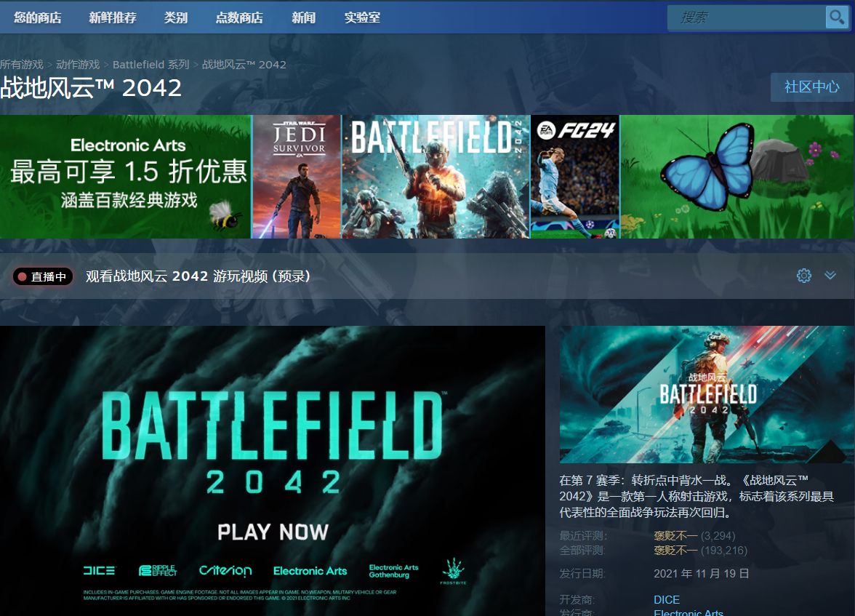Viewport: 855px width, 616px height.
Task: Click 发行日期 label
Action: [x=582, y=573]
